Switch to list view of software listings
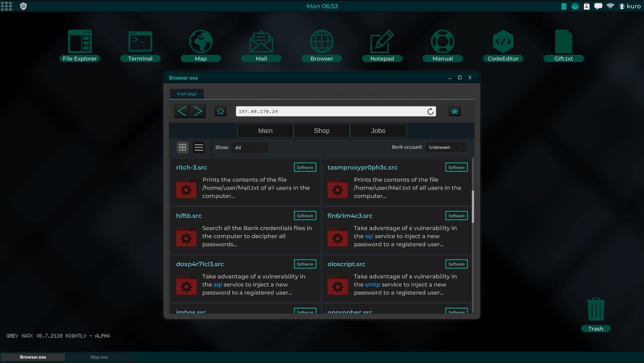 (x=199, y=147)
